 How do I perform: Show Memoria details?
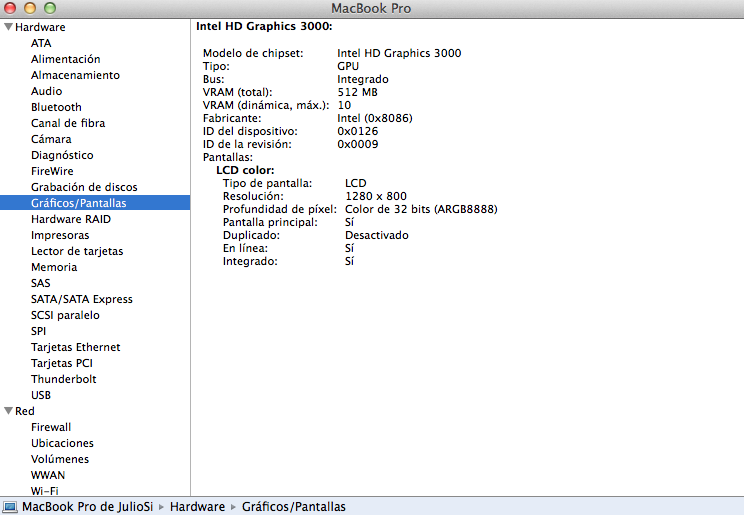(54, 267)
